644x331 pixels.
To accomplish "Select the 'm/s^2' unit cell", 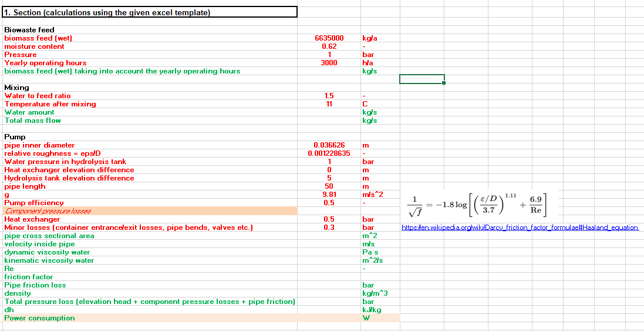I will pyautogui.click(x=380, y=195).
